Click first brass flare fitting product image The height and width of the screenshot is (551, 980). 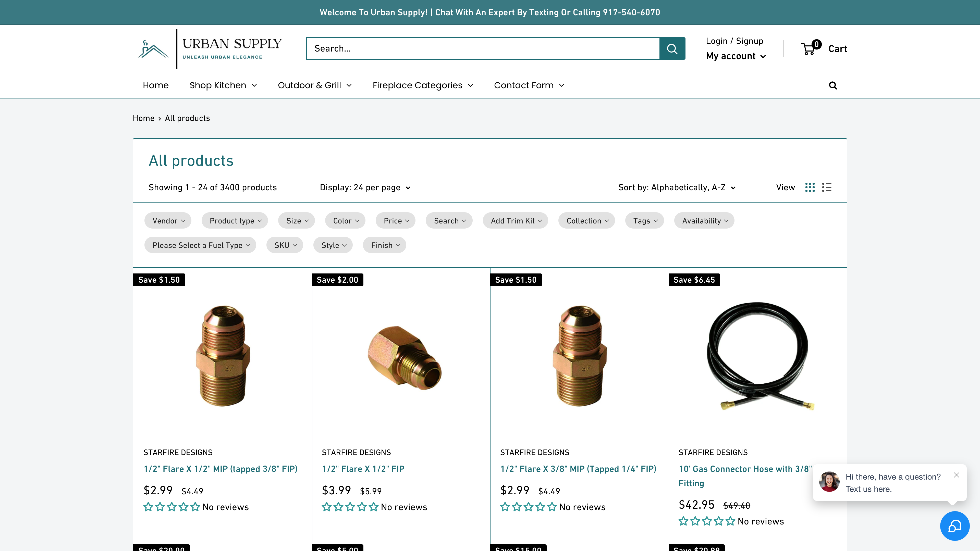click(x=223, y=356)
